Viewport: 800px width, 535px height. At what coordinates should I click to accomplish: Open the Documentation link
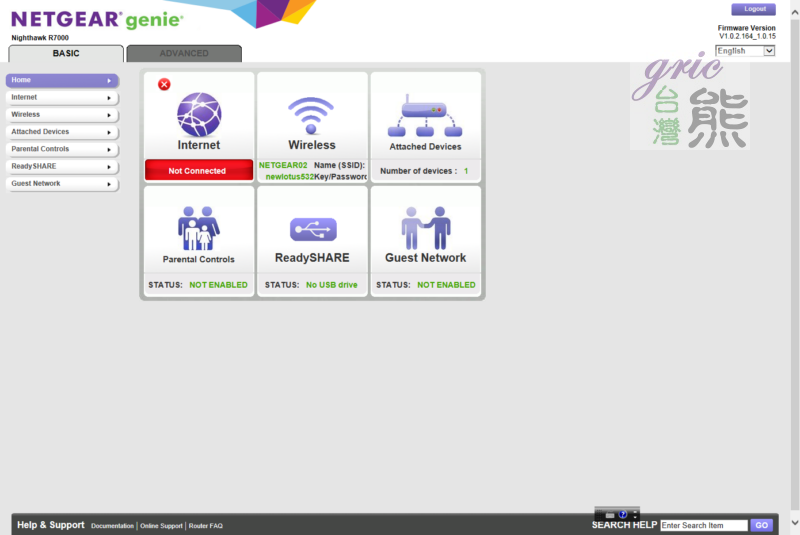[112, 526]
